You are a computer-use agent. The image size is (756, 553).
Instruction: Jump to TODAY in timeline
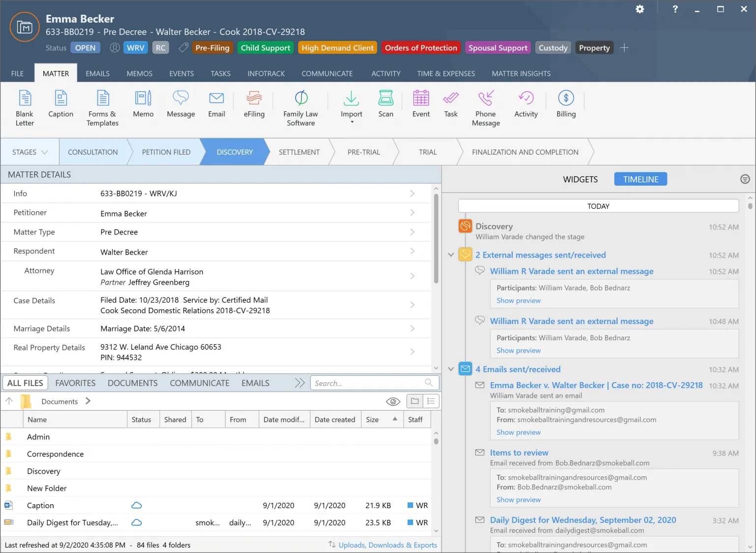[x=598, y=206]
